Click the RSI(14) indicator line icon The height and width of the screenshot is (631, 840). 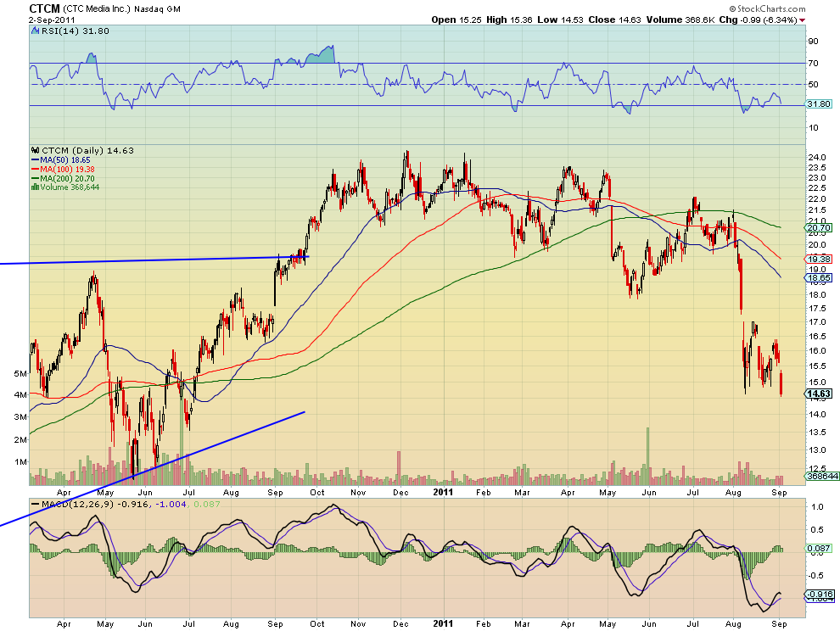coord(36,31)
